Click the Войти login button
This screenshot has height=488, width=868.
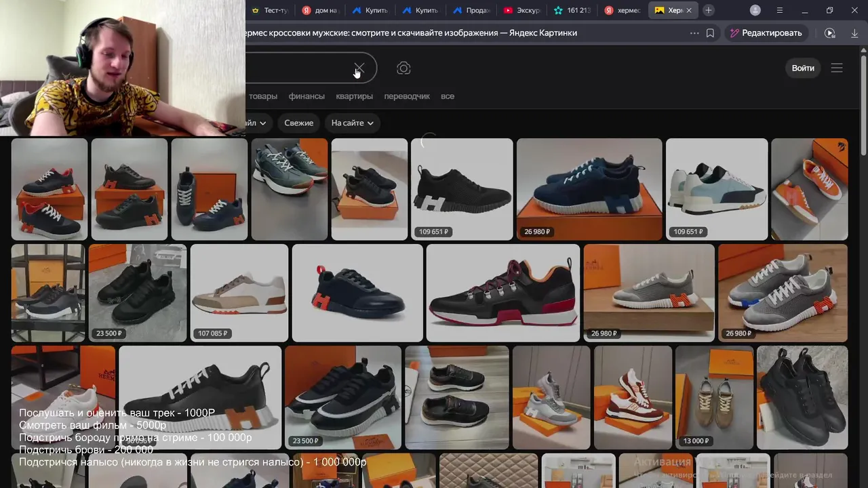point(803,68)
